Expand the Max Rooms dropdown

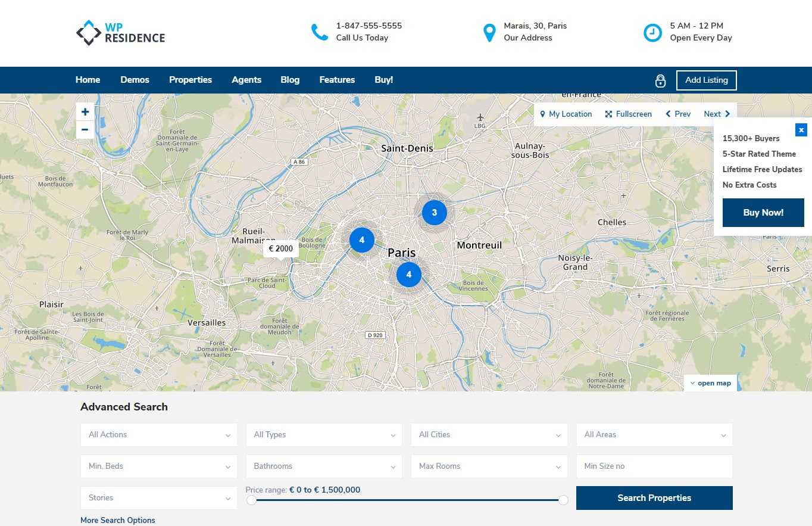click(489, 466)
